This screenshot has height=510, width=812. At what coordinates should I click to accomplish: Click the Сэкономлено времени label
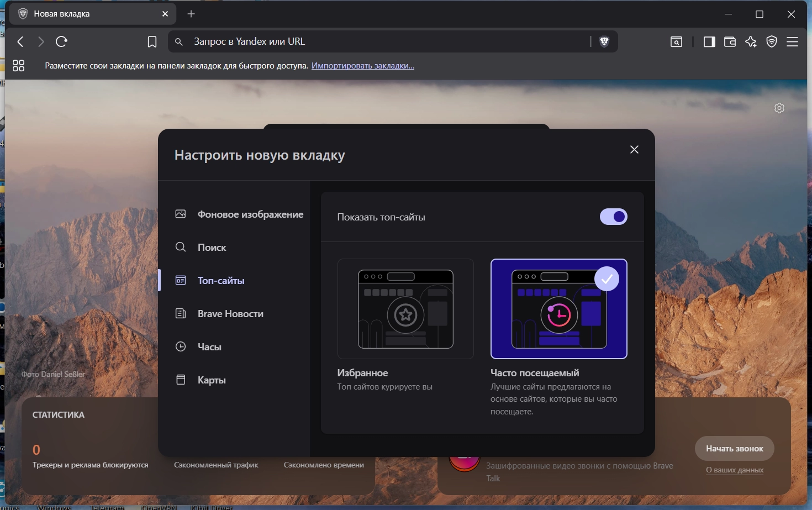point(324,465)
